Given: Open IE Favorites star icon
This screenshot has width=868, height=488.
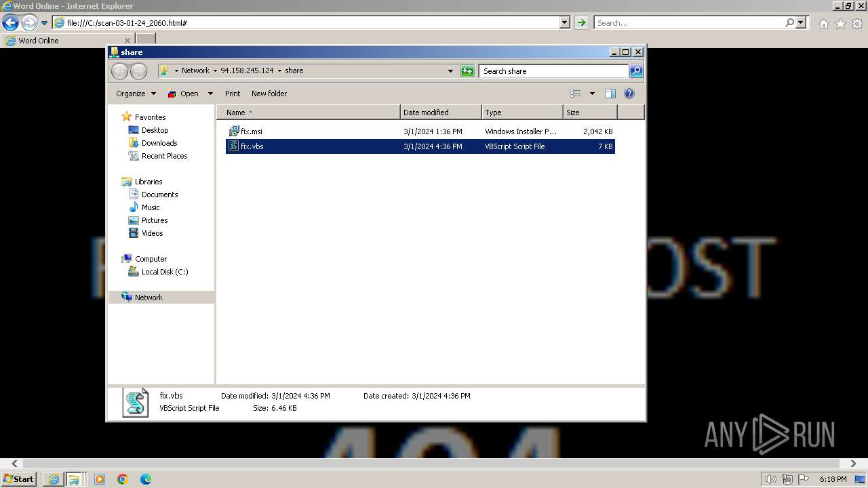Looking at the screenshot, I should tap(840, 24).
